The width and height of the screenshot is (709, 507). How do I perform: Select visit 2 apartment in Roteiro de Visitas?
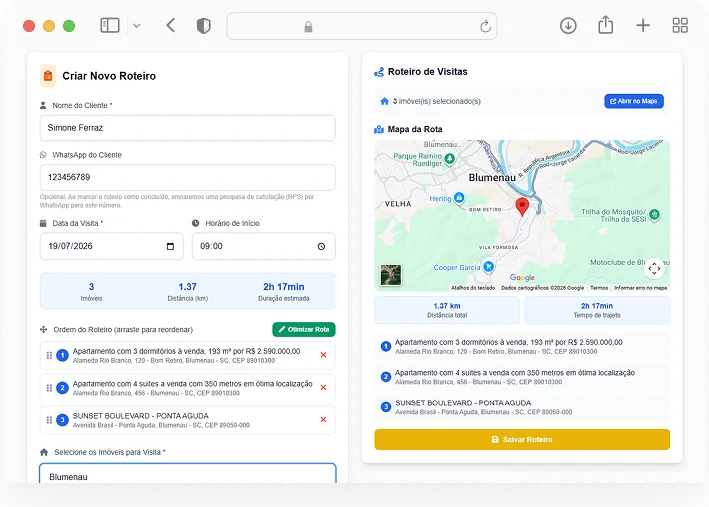click(522, 377)
